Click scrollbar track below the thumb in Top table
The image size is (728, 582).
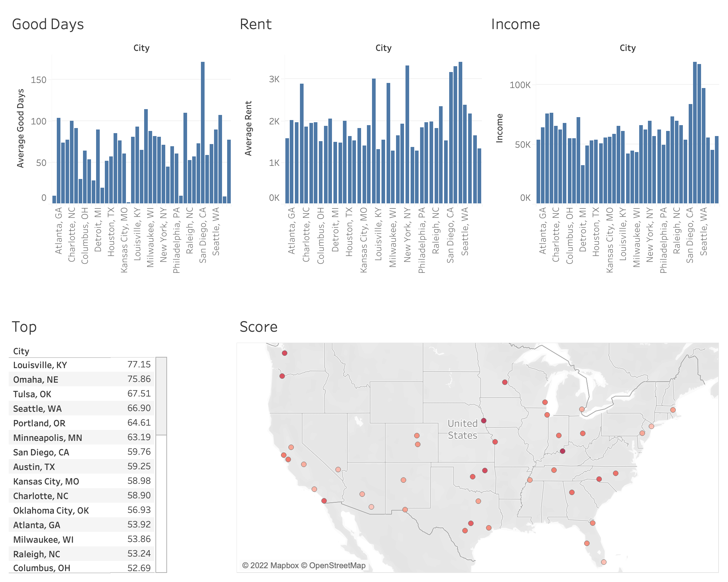tap(161, 504)
